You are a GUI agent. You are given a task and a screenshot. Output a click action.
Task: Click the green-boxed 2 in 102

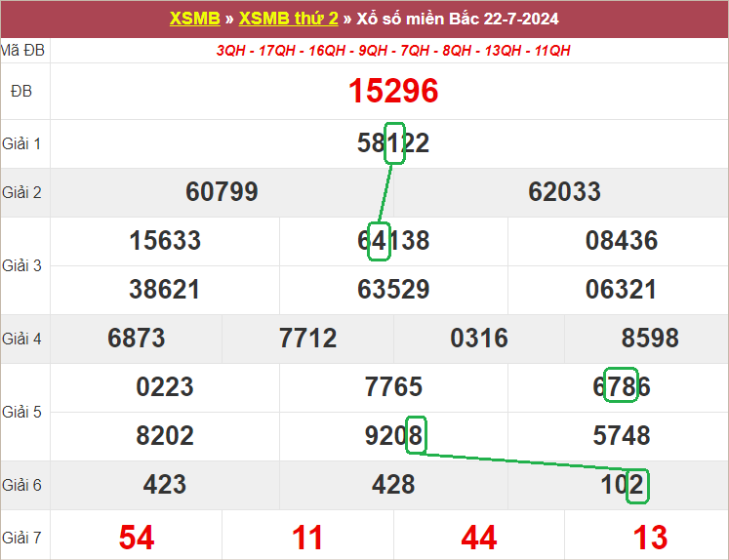(637, 485)
